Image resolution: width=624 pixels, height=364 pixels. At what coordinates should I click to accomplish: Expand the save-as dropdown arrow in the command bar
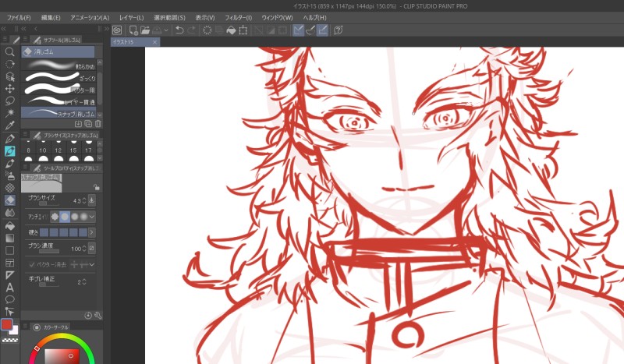(x=166, y=30)
